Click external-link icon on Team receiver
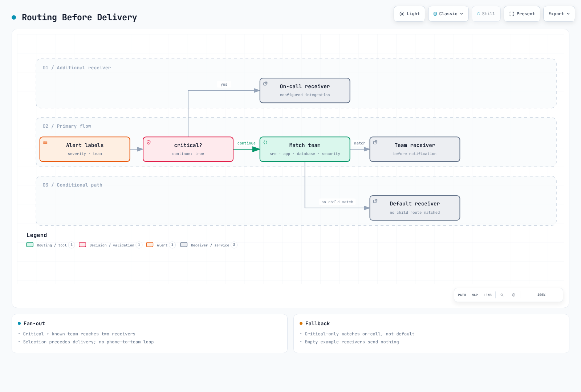 tap(375, 142)
